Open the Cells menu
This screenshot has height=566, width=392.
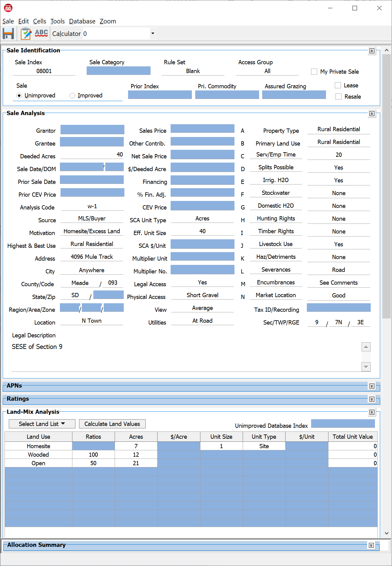pyautogui.click(x=40, y=21)
